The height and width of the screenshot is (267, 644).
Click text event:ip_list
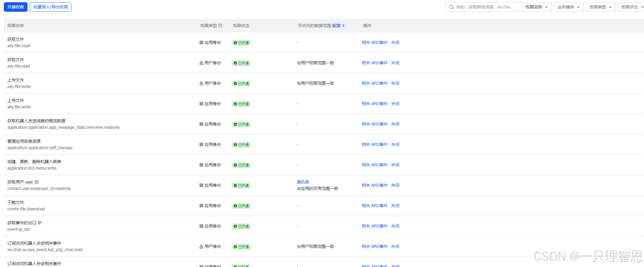coord(18,229)
